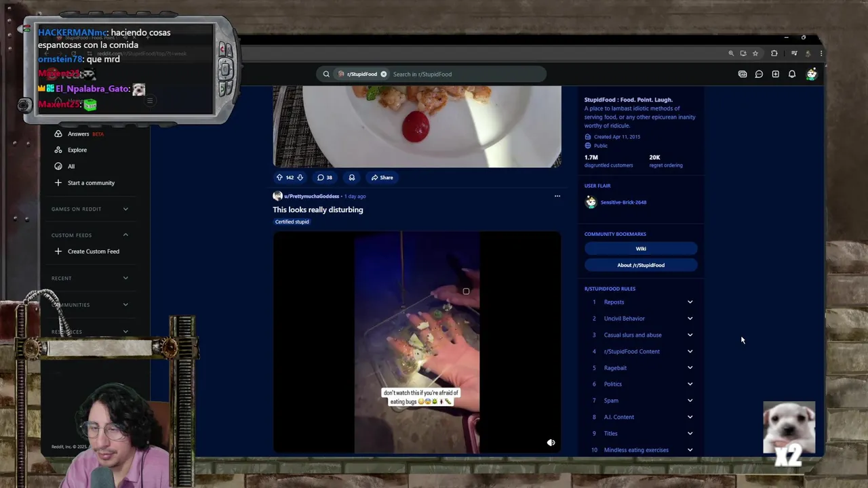Bookmark page with browser star icon
This screenshot has height=488, width=868.
(x=755, y=54)
